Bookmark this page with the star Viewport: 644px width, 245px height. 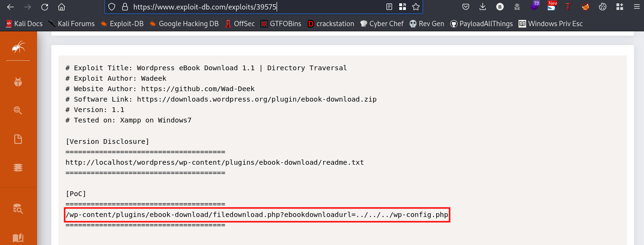pyautogui.click(x=416, y=7)
